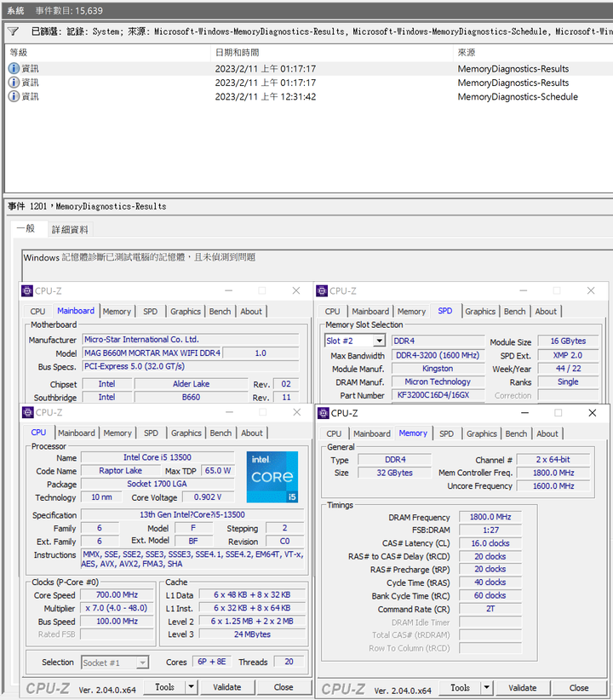Switch to Mainboard tab in Memory window
613x700 pixels.
372,433
